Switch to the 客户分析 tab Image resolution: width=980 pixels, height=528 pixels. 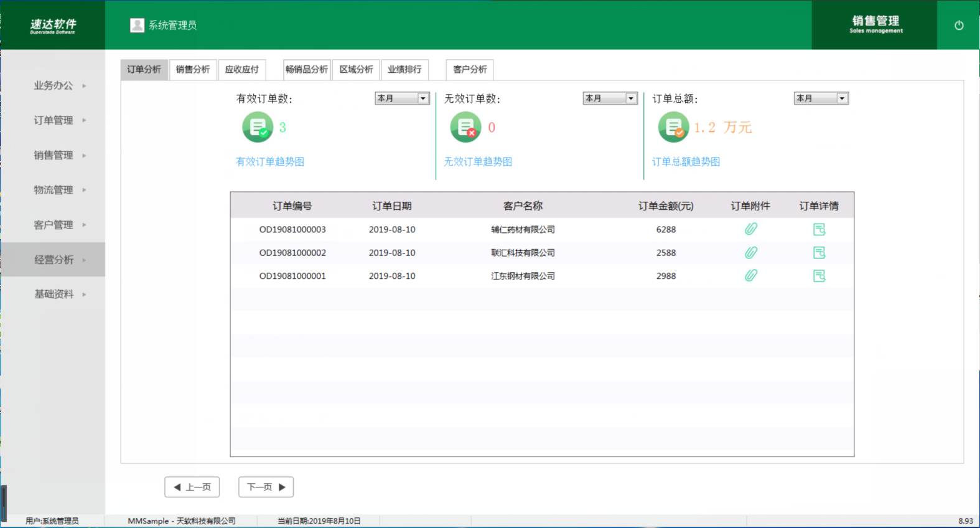pyautogui.click(x=470, y=69)
